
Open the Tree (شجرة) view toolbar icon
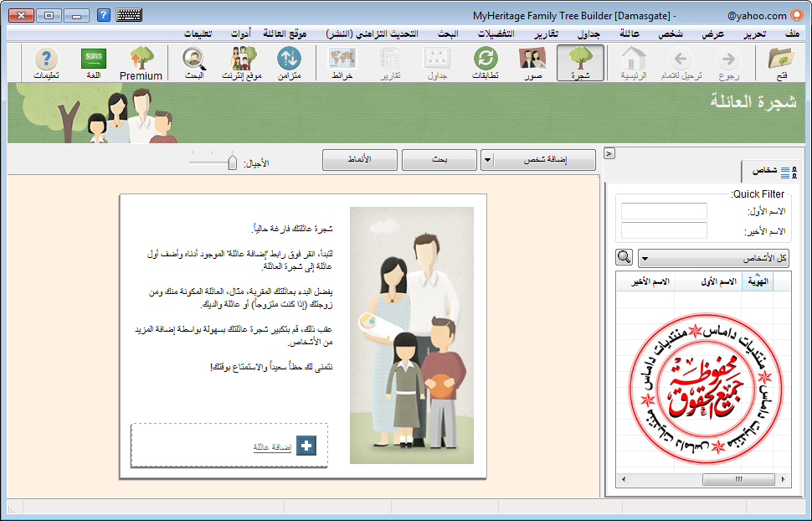pyautogui.click(x=580, y=63)
